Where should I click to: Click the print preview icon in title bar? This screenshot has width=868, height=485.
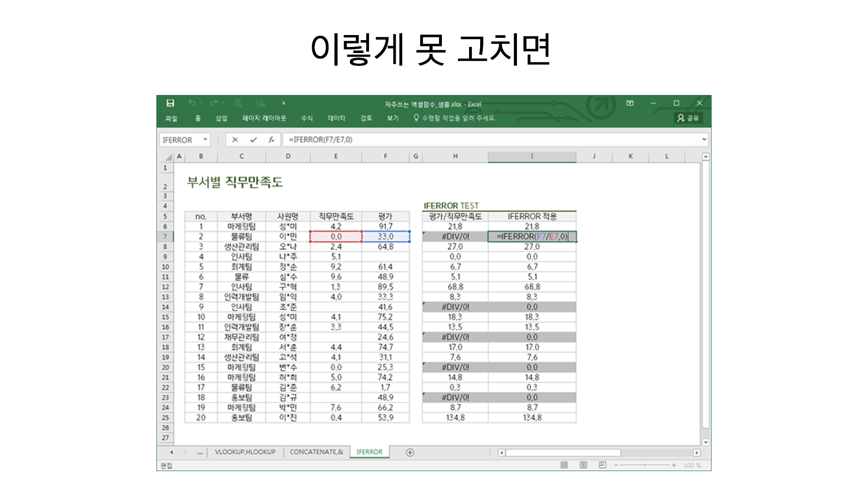point(238,103)
